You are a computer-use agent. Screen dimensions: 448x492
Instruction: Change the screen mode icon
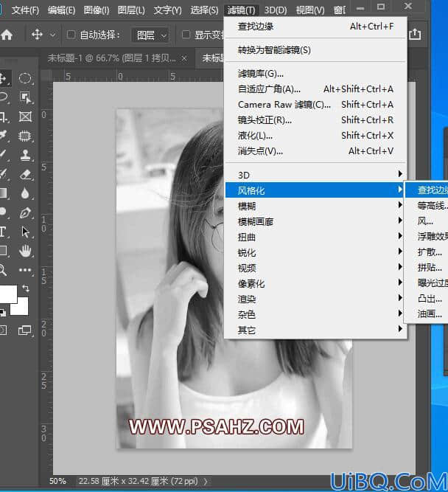click(x=25, y=330)
